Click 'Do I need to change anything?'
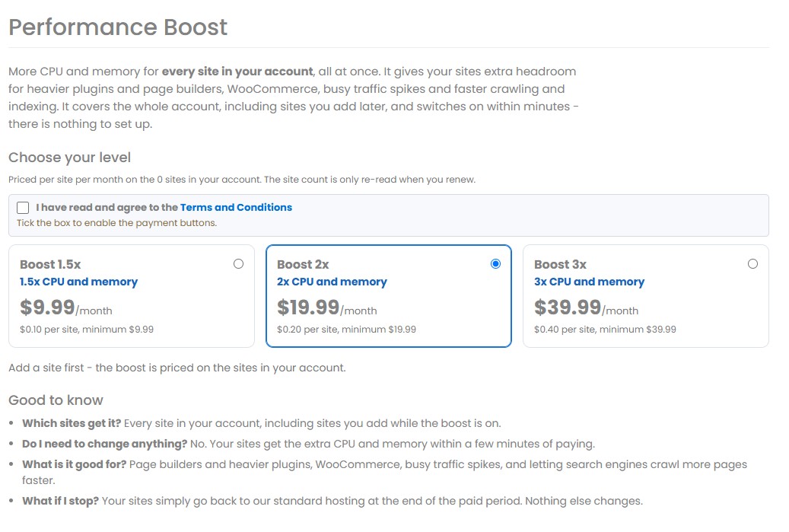 (105, 444)
